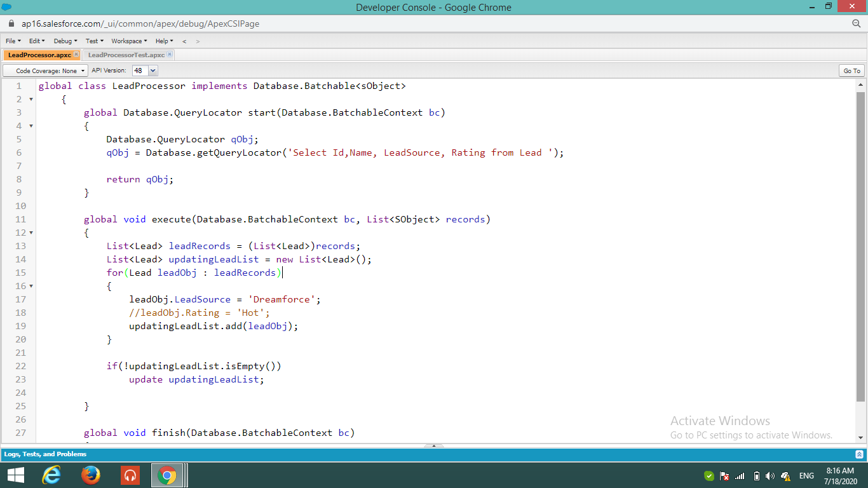Collapse code fold at line 12

31,233
